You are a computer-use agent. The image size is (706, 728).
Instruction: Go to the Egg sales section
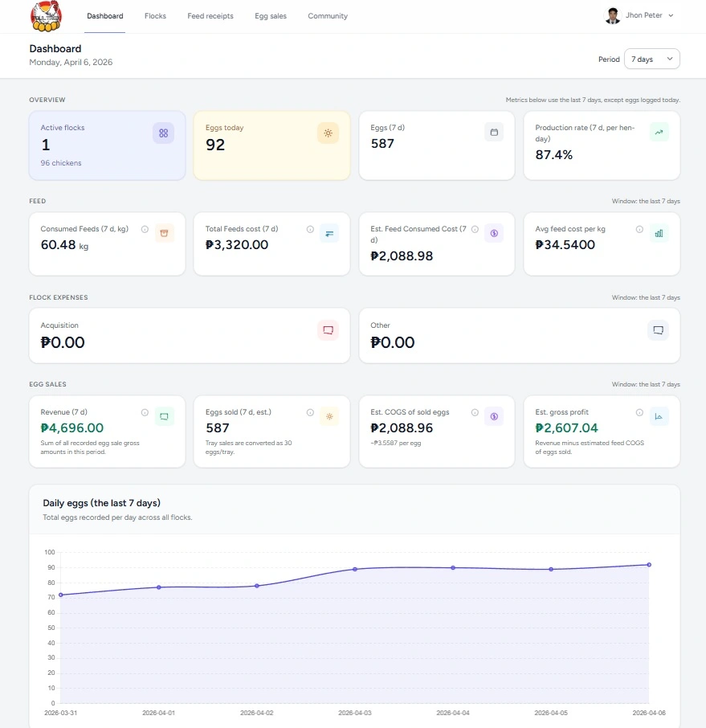tap(270, 15)
